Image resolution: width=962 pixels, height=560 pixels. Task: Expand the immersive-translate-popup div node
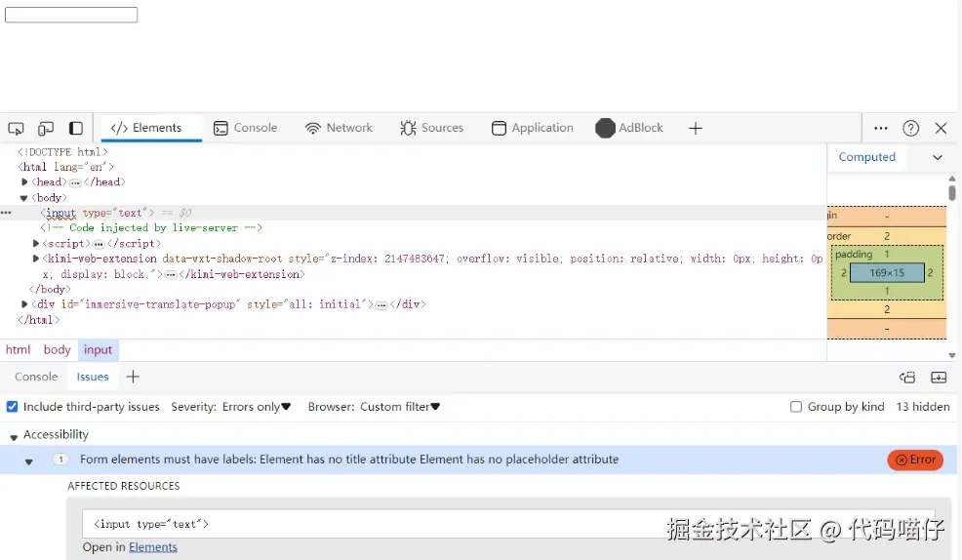click(24, 304)
